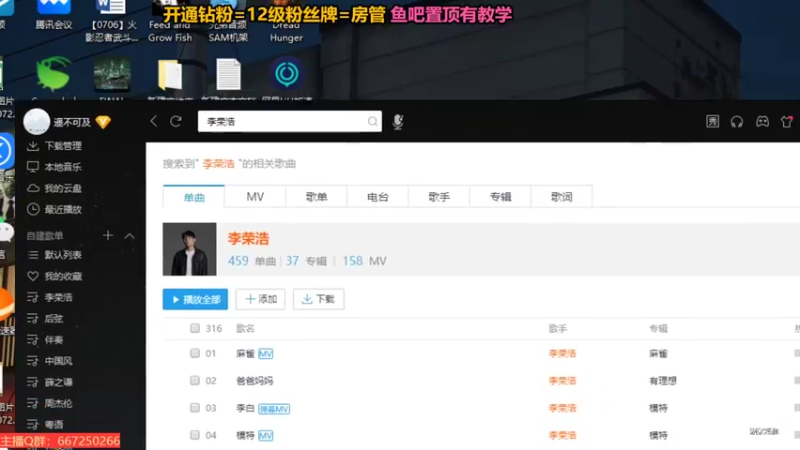The image size is (800, 450).
Task: Open the 李荣浩 playlist in sidebar
Action: (50, 297)
